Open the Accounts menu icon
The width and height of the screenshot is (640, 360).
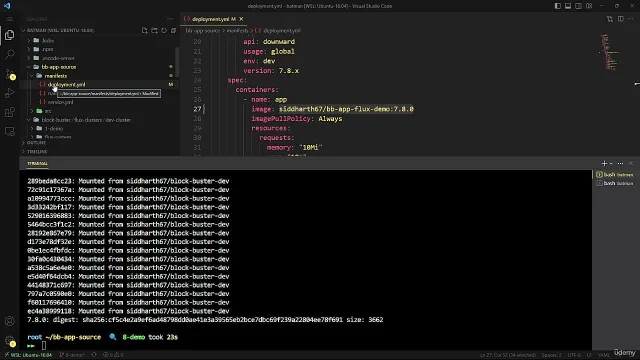(9, 321)
